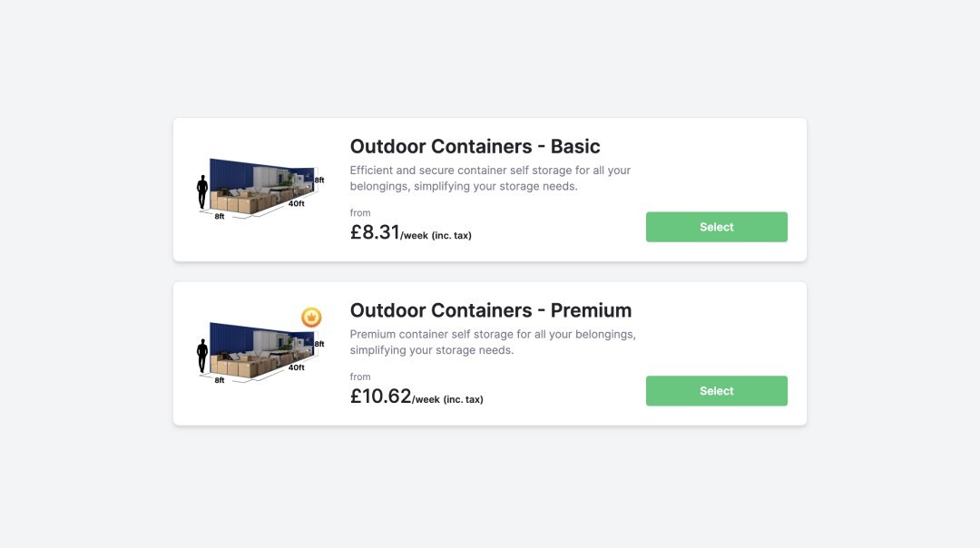Click the "Premium container self storage" description

pyautogui.click(x=493, y=342)
